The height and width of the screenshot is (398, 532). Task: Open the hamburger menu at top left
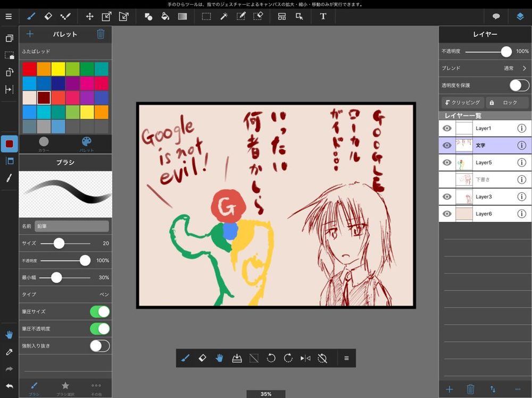[9, 16]
